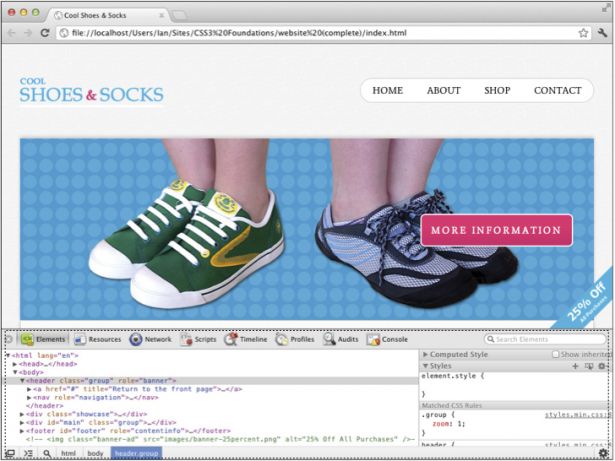Expand the nav role navigation node
Image resolution: width=615 pixels, height=461 pixels.
tap(29, 397)
